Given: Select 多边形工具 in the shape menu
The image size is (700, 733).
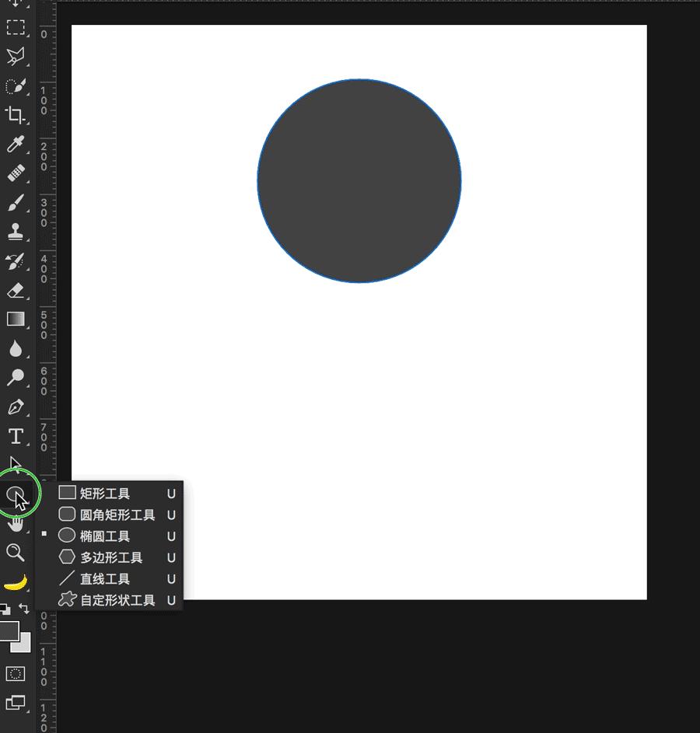Looking at the screenshot, I should point(110,557).
